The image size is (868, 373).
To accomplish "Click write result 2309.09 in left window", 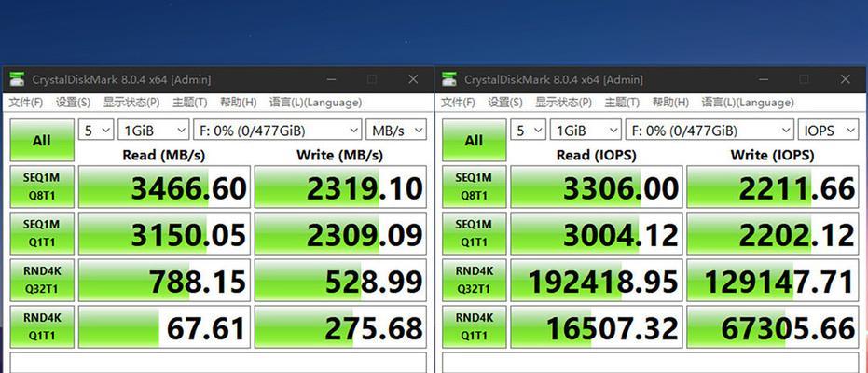I will 340,233.
